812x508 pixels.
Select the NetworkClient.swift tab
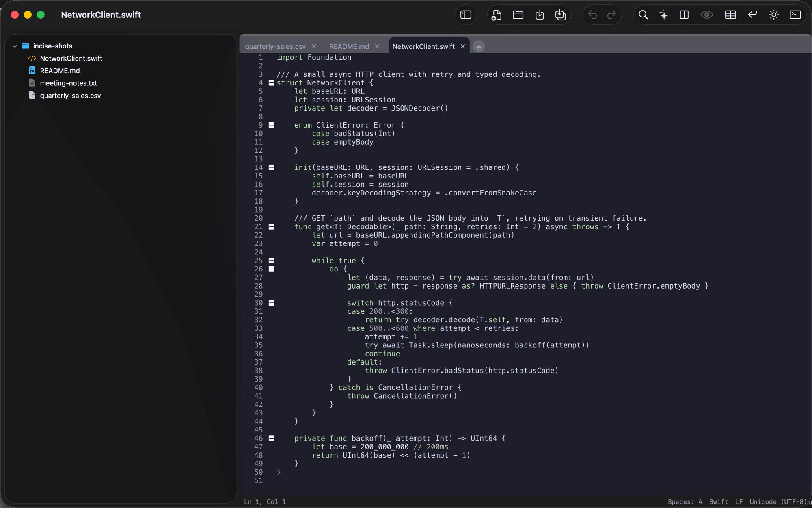click(423, 46)
